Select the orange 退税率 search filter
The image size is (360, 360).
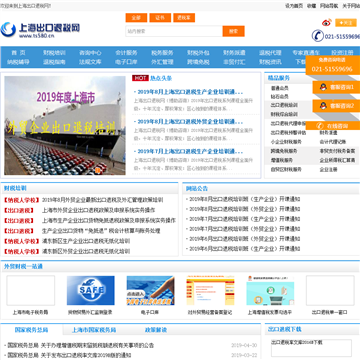pos(184,18)
